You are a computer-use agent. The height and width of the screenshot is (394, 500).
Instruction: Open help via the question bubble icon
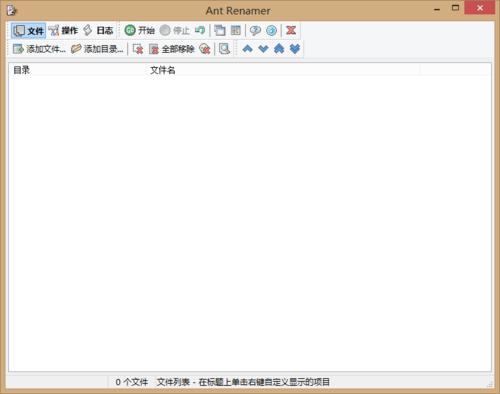point(255,31)
